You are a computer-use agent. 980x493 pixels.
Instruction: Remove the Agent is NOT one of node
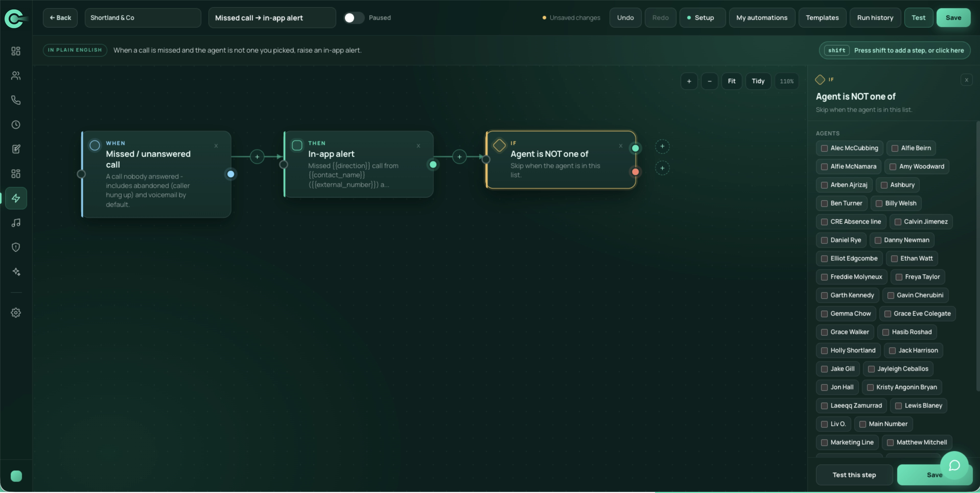click(621, 146)
